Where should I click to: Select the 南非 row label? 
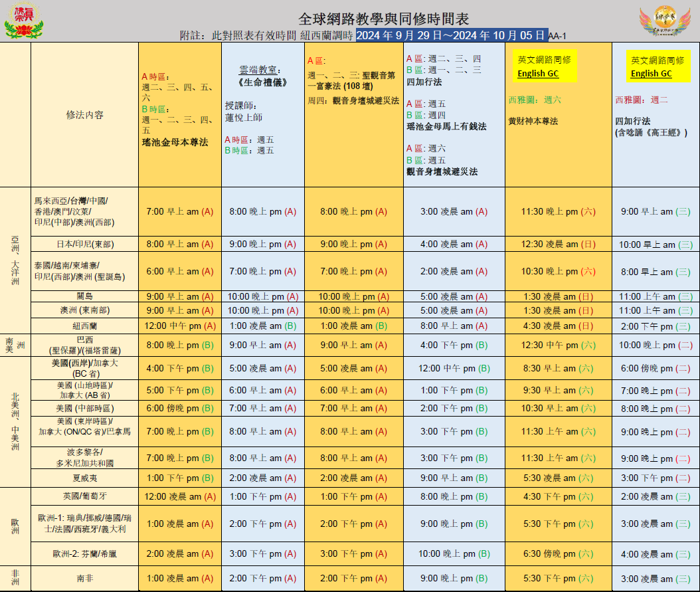pyautogui.click(x=84, y=579)
